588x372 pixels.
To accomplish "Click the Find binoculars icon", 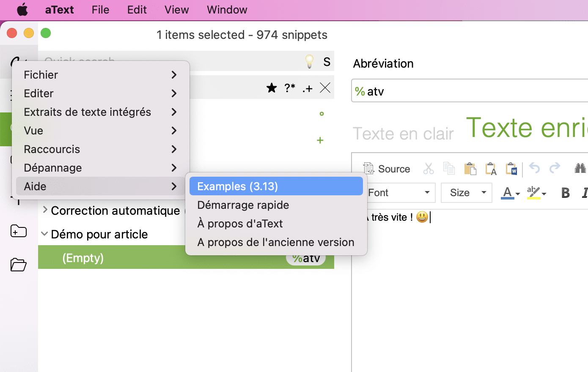I will pyautogui.click(x=580, y=169).
